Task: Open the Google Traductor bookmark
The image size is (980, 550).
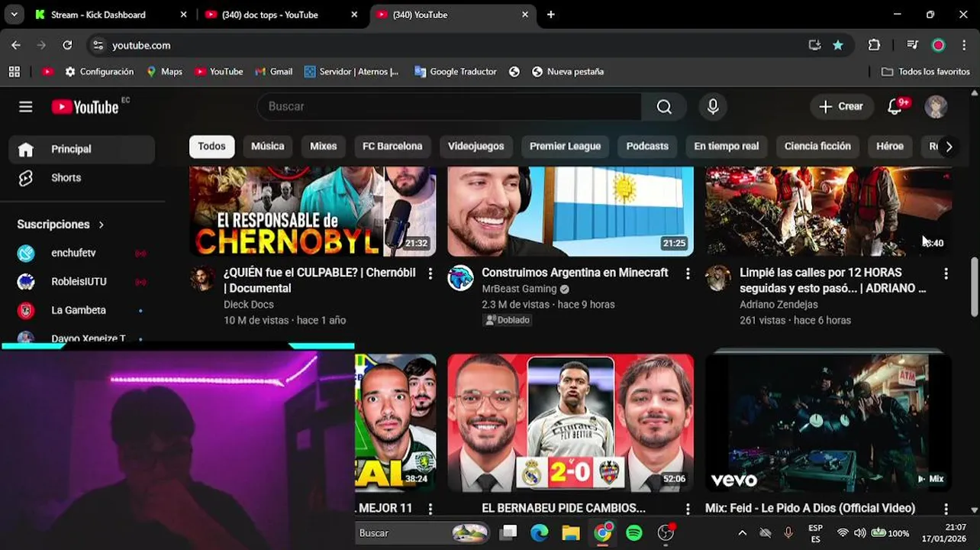Action: click(x=455, y=72)
